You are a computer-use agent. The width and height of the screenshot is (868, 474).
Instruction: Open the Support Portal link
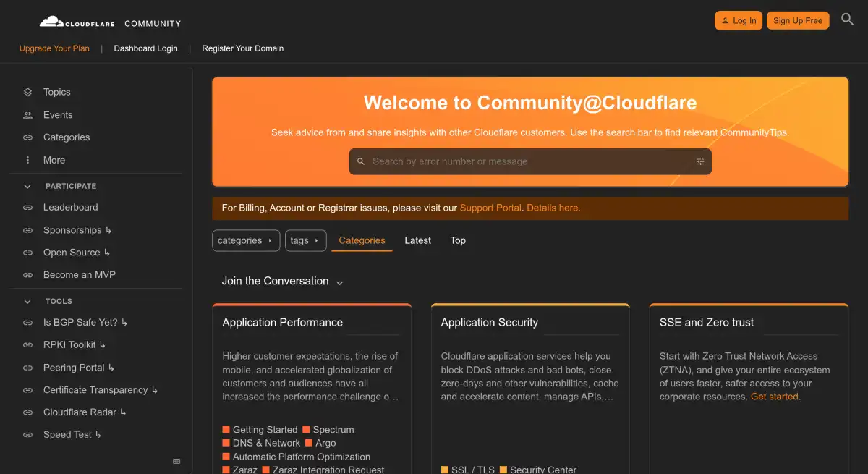[490, 208]
